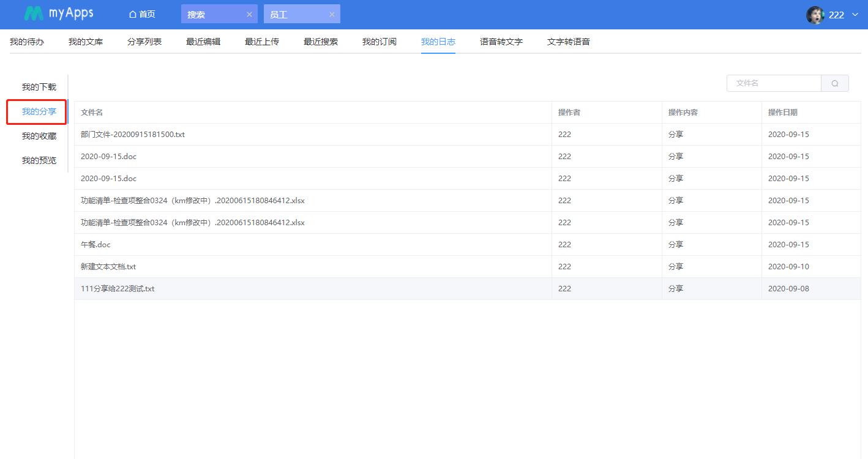Click the 午餐.doc file row
The image size is (868, 459).
coord(96,245)
